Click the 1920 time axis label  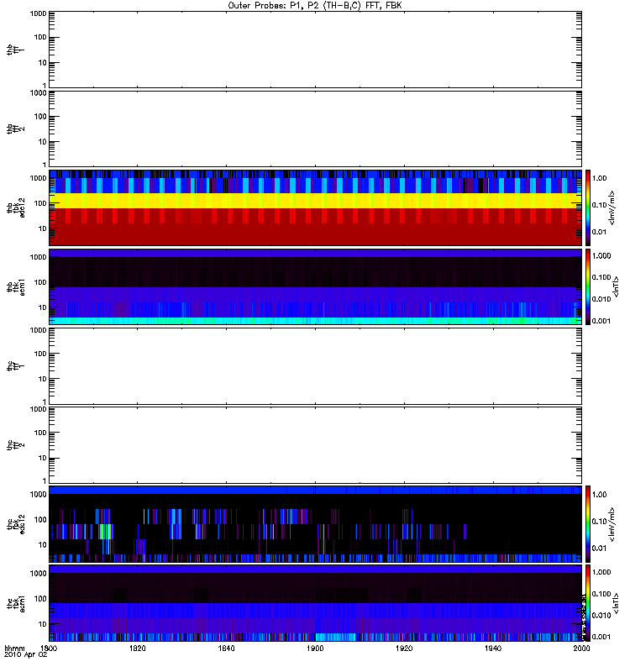404,648
